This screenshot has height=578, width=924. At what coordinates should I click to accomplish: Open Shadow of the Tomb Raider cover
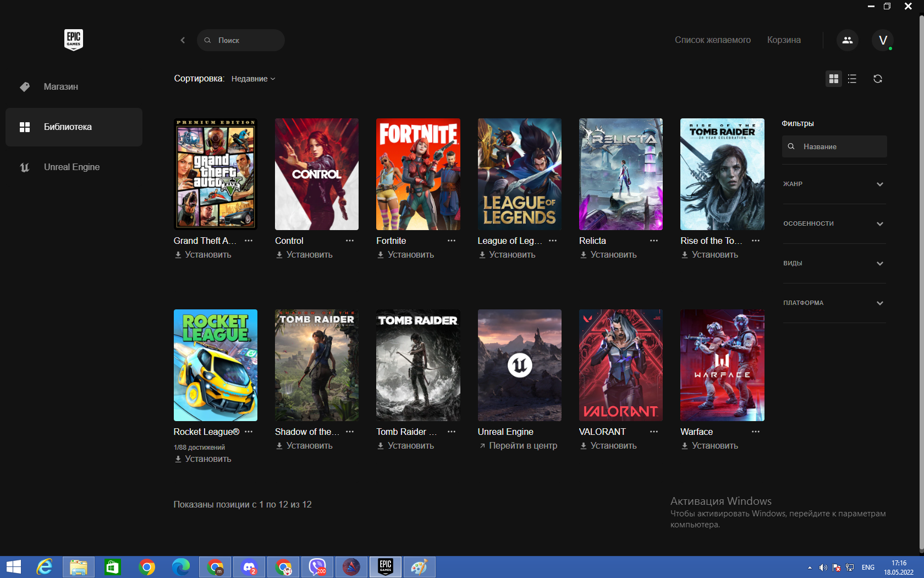pos(317,365)
